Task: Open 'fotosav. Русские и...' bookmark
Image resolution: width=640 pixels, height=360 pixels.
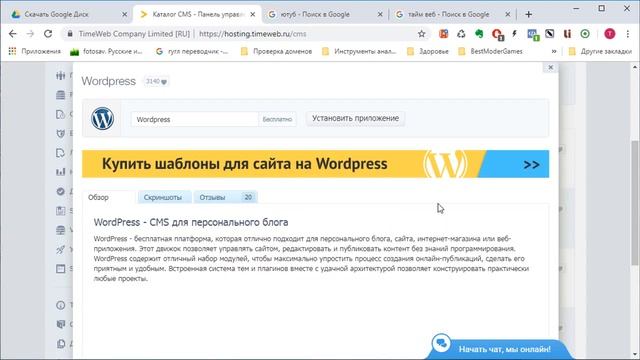Action: 106,51
